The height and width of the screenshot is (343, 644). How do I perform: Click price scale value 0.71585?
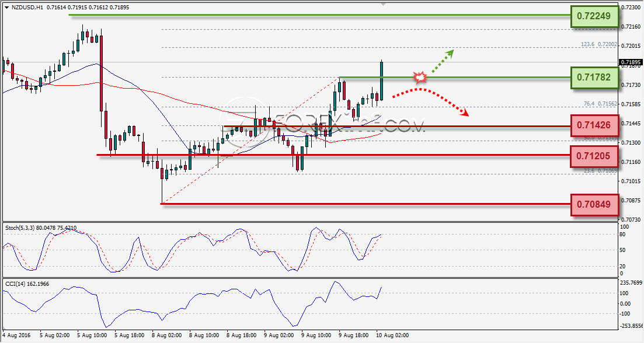click(x=631, y=104)
